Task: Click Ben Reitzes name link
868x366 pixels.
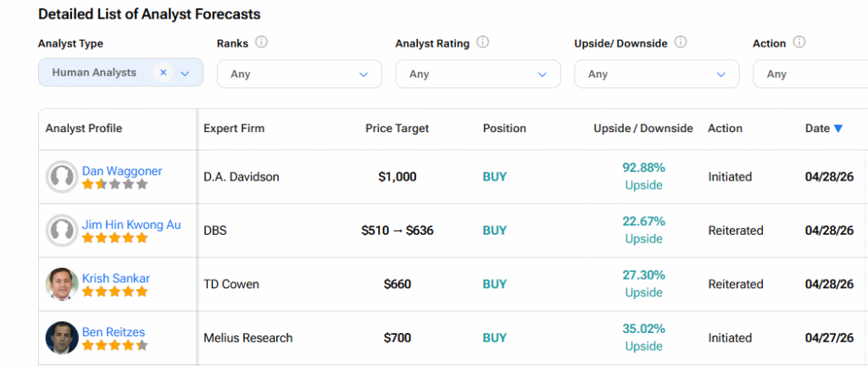Action: [x=115, y=331]
